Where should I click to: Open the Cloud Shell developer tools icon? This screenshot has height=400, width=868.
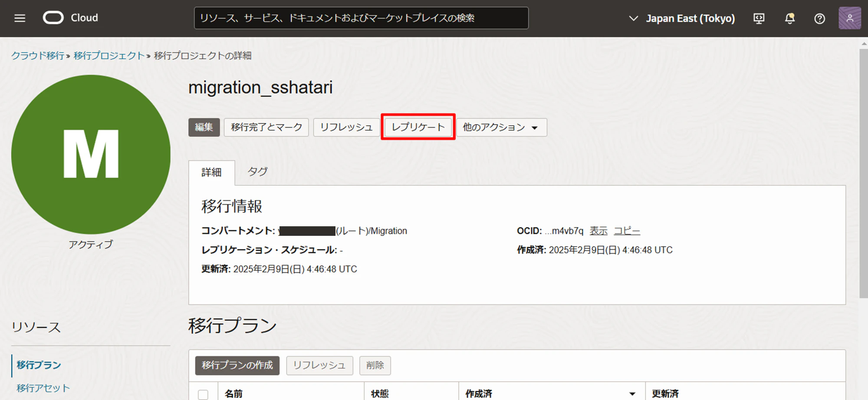(x=759, y=18)
